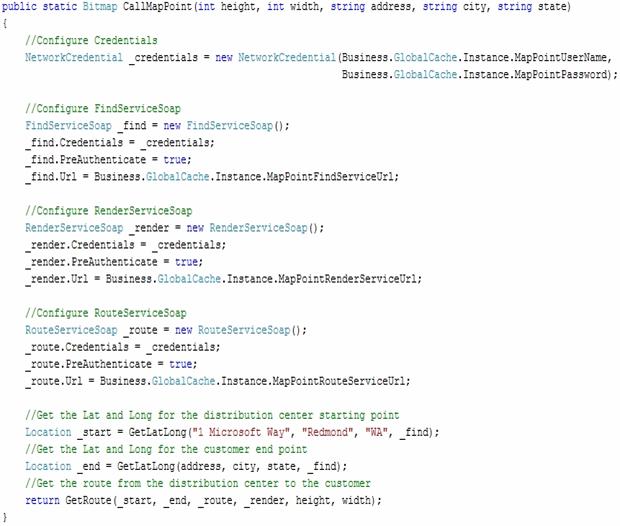Click MapPointRenderServiceUrl in the code
The width and height of the screenshot is (620, 526).
pos(347,279)
